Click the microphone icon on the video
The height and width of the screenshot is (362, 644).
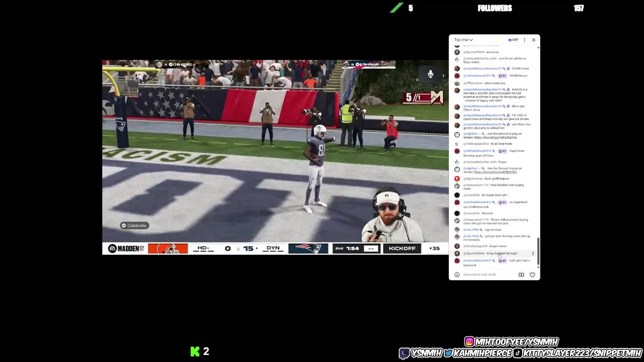point(430,74)
